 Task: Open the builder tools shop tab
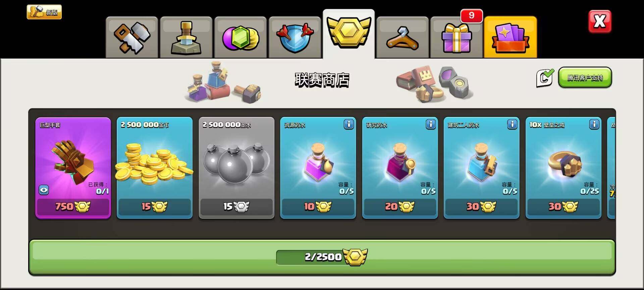point(132,37)
